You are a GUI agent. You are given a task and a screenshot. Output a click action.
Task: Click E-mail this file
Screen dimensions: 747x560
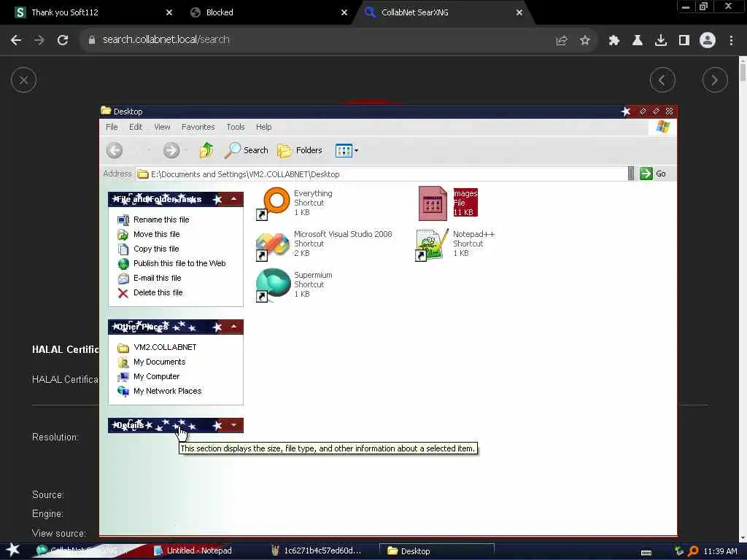[x=157, y=278]
